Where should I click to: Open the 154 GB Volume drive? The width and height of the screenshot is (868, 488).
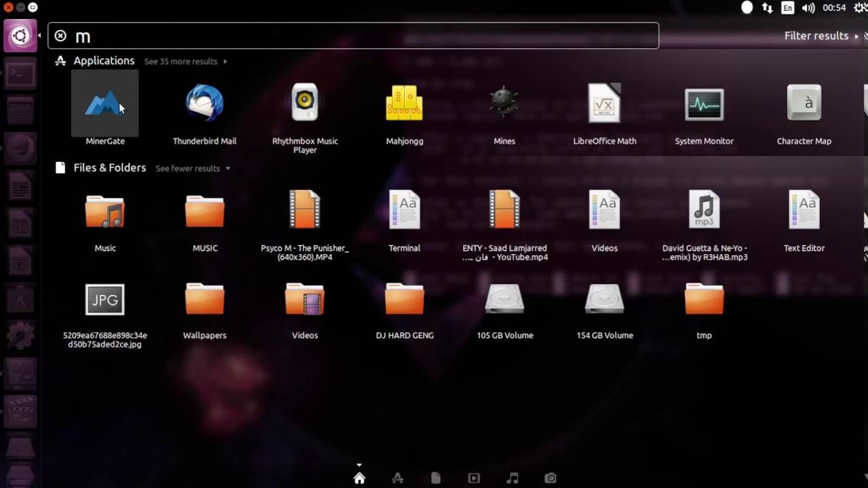604,300
